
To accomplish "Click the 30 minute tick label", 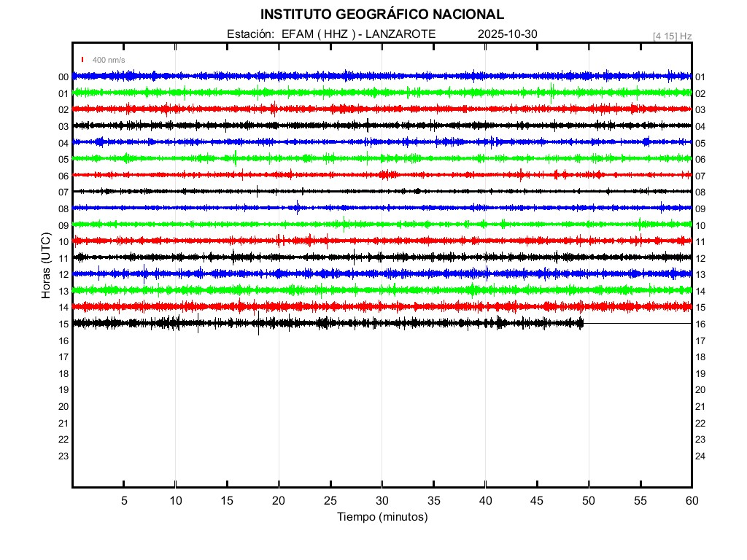I will coord(382,500).
